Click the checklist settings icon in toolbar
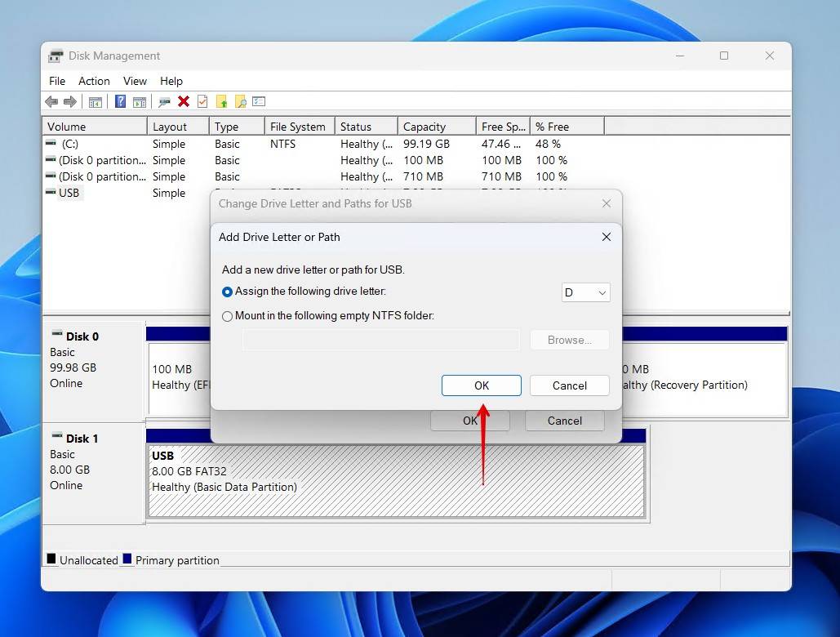 (x=259, y=101)
